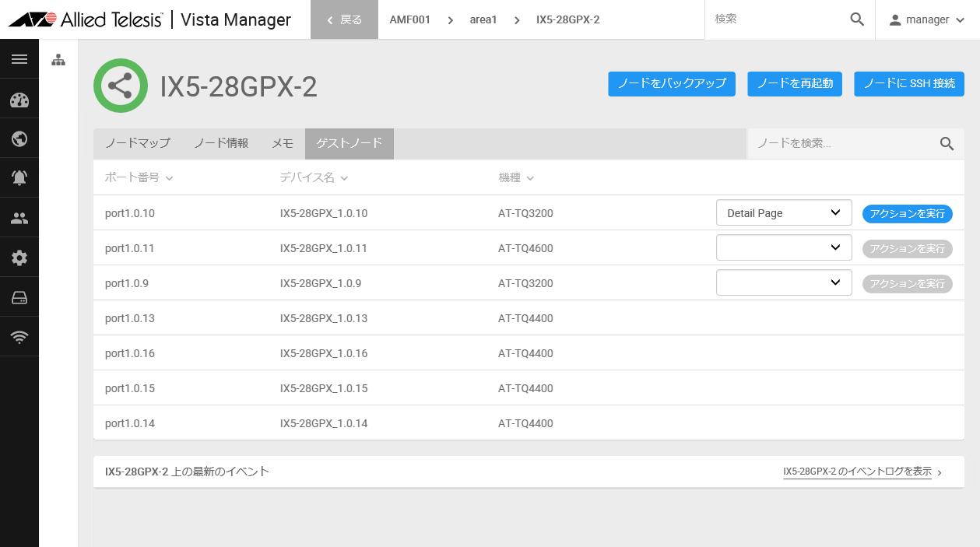
Task: Click port1.0.13 port number cell
Action: click(130, 318)
